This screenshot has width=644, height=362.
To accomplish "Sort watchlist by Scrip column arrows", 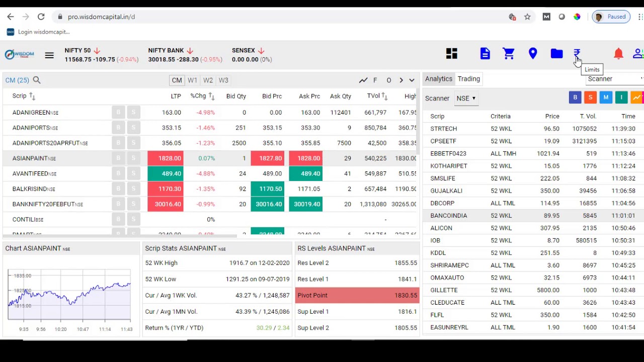I will [x=32, y=96].
